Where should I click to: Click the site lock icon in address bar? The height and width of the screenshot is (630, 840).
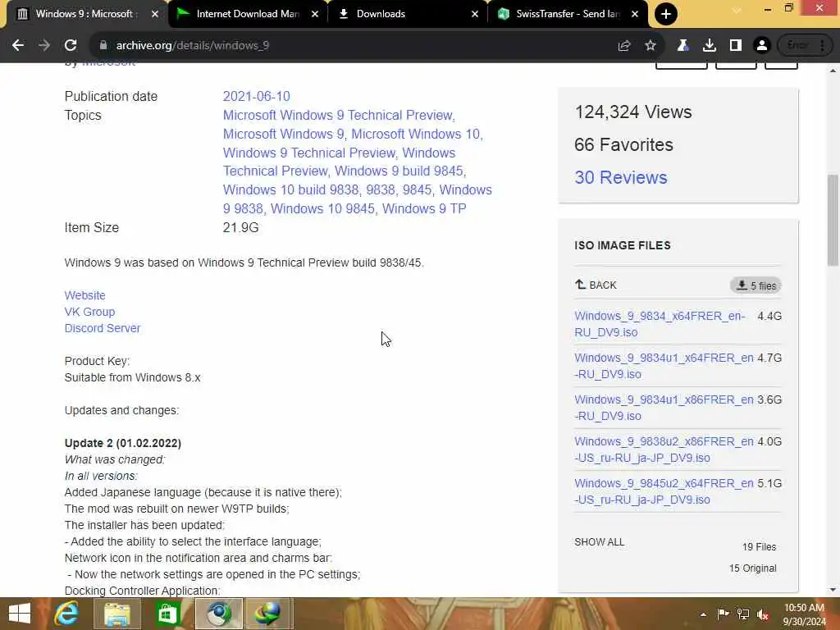[x=103, y=46]
